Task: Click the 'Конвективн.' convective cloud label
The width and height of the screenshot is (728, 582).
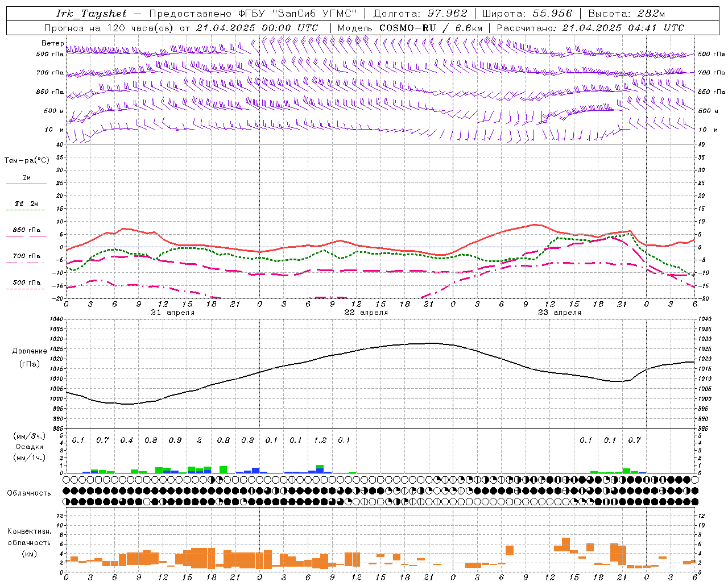Action: tap(29, 531)
